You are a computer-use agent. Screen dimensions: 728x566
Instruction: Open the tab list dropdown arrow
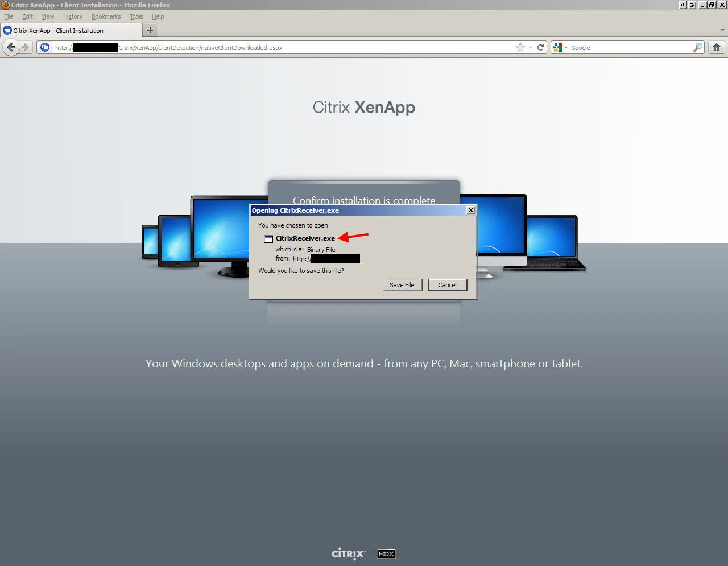point(722,30)
